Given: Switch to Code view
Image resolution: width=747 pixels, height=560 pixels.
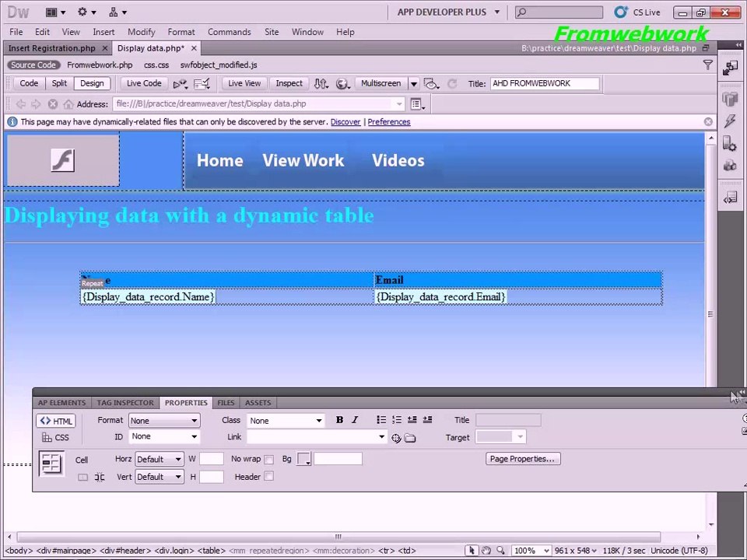Looking at the screenshot, I should 29,83.
